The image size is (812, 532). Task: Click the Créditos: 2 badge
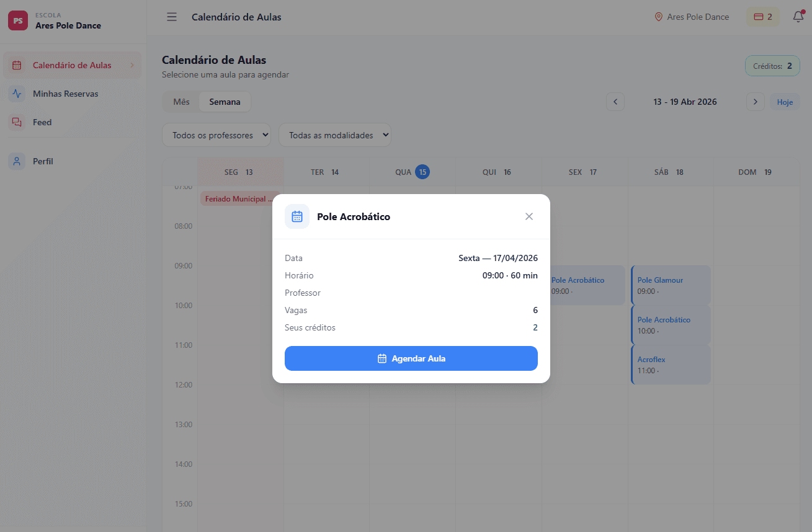tap(772, 66)
